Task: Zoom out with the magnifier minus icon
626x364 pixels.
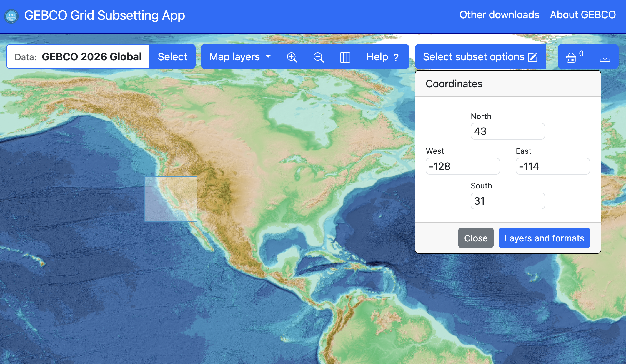Action: pyautogui.click(x=319, y=57)
